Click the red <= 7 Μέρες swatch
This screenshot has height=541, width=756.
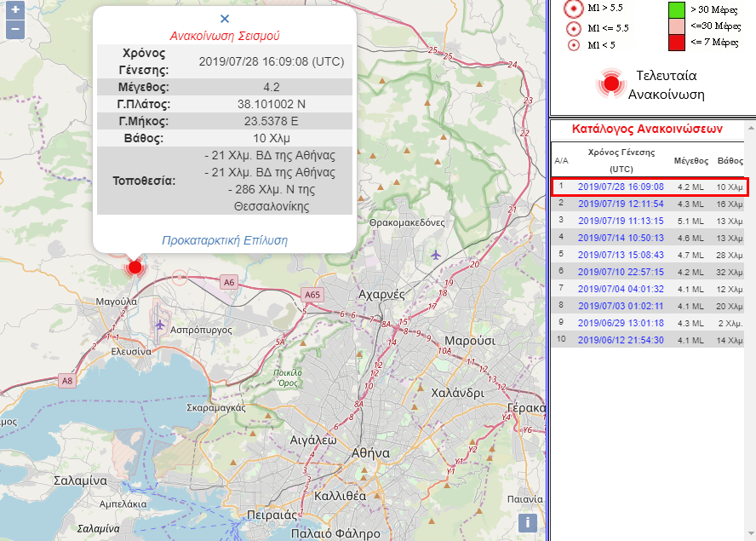click(x=677, y=42)
